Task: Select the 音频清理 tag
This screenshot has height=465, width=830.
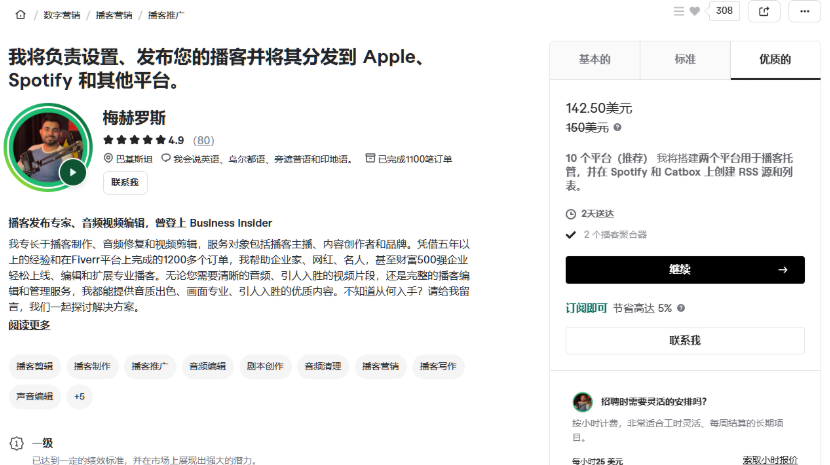Action: coord(323,366)
